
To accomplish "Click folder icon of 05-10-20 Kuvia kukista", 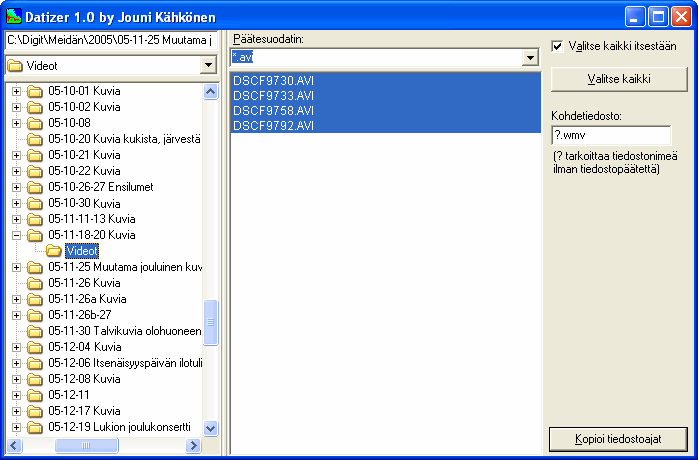I will [x=35, y=139].
